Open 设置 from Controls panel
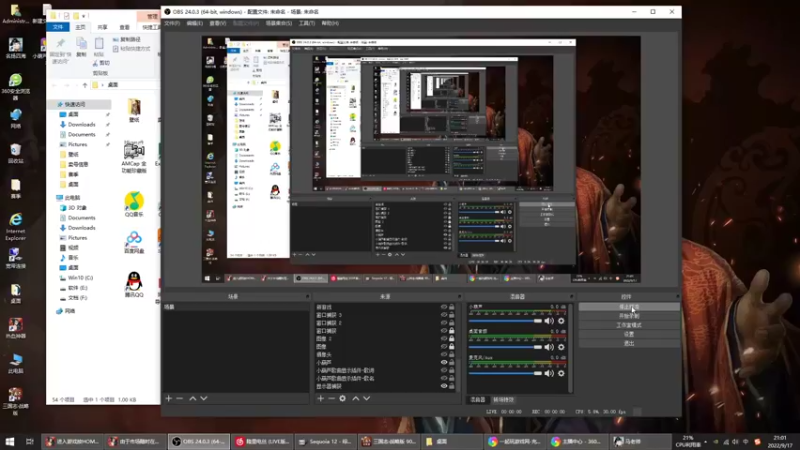Screen dimensions: 800x450 click(x=629, y=335)
